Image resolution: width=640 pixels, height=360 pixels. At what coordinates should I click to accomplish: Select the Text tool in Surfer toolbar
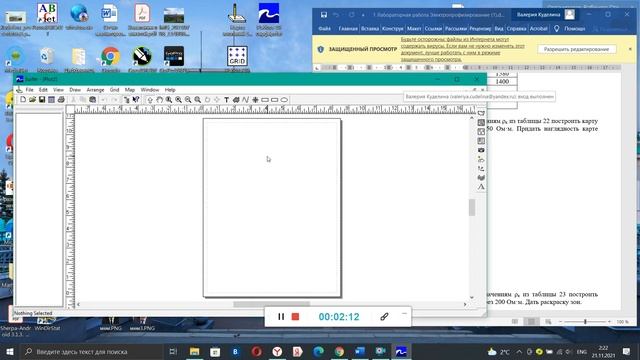pyautogui.click(x=227, y=100)
